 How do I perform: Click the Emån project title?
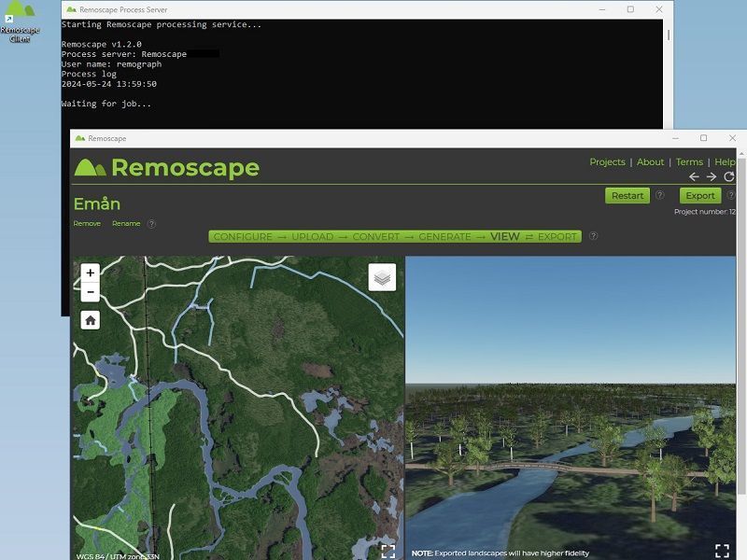[x=97, y=203]
